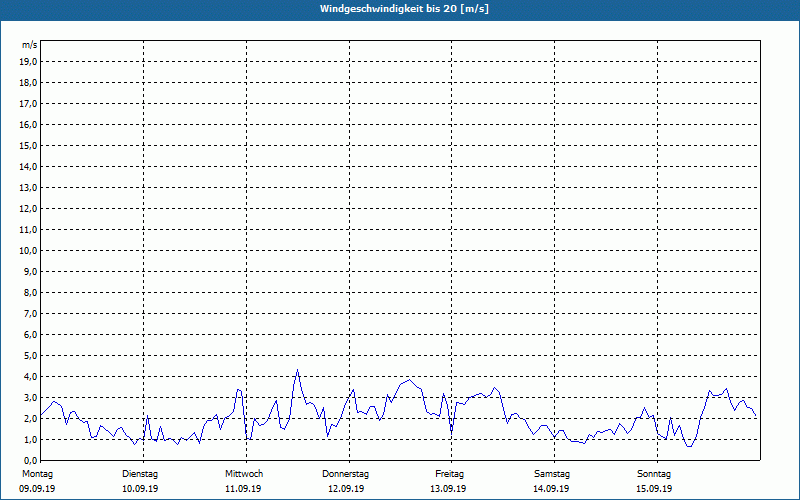The image size is (800, 500).
Task: Click the 15,0 y-axis value
Action: click(28, 145)
